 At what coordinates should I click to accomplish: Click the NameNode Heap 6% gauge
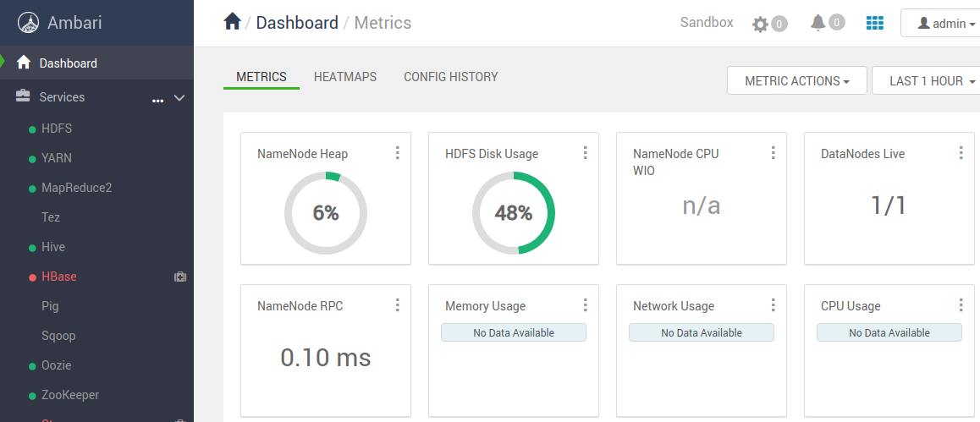[326, 213]
